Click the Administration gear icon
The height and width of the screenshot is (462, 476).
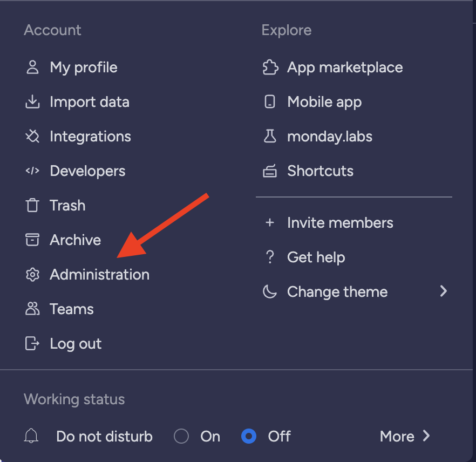point(32,275)
